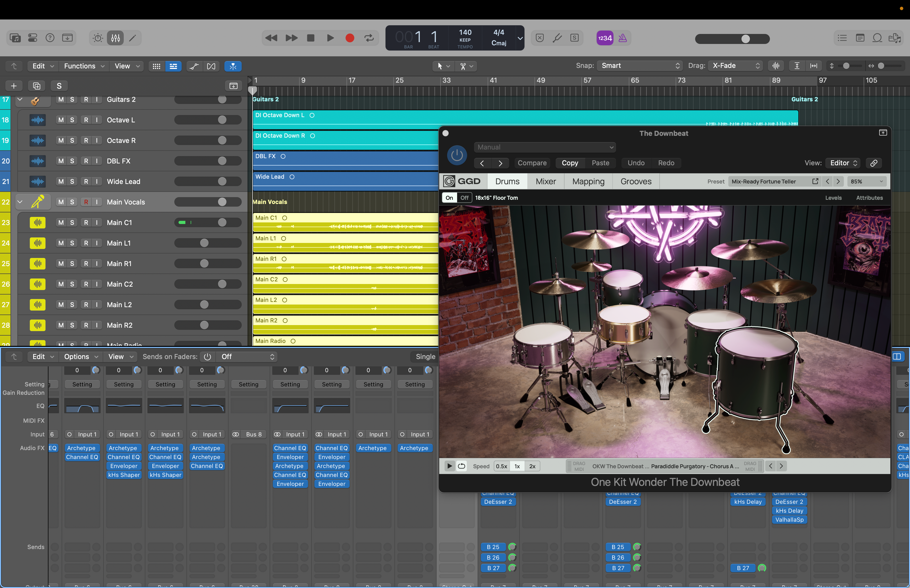Toggle the count-in 1234 button
The width and height of the screenshot is (910, 588).
605,38
